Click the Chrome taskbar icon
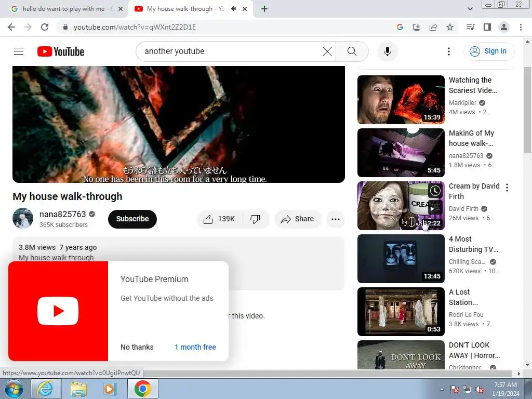This screenshot has width=532, height=399. pos(143,389)
